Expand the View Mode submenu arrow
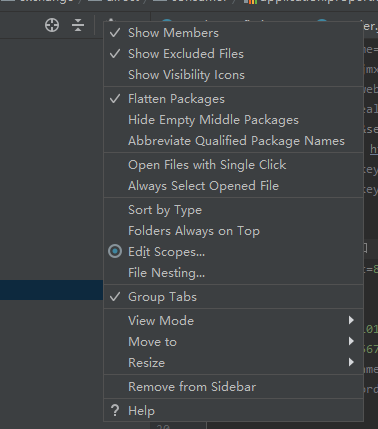The image size is (378, 429). (x=351, y=320)
